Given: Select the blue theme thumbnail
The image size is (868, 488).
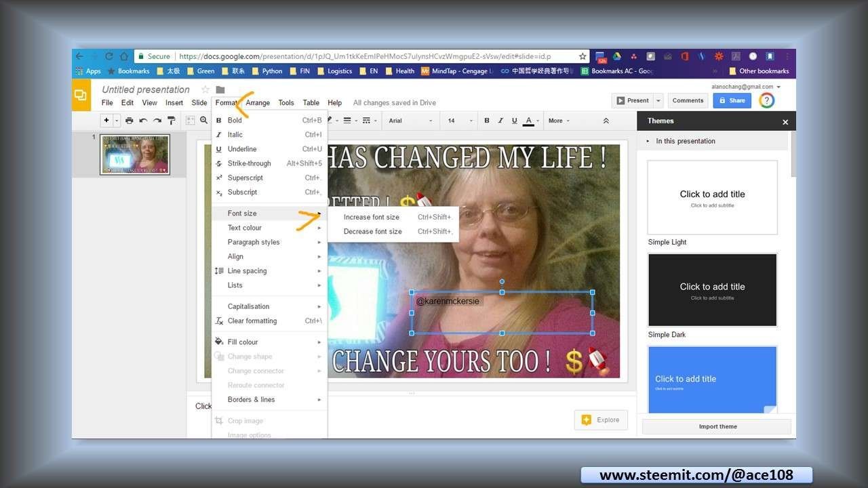Looking at the screenshot, I should click(x=712, y=380).
